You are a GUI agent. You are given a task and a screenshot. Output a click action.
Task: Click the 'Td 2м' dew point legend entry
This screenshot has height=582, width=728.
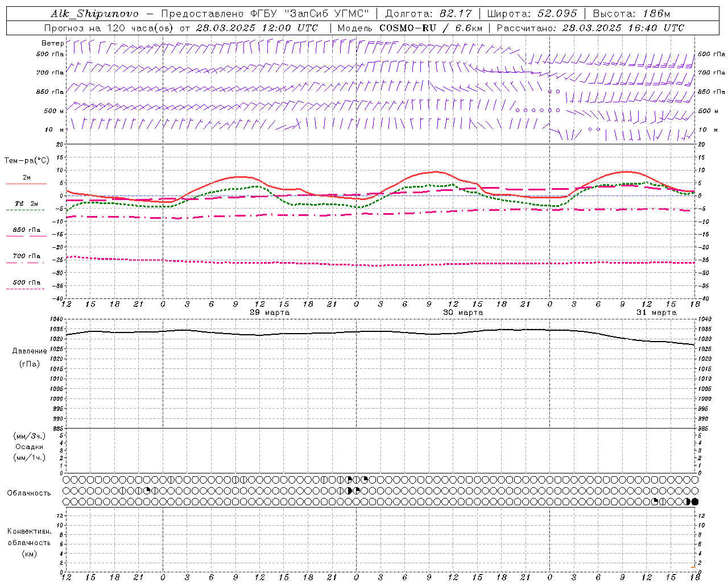pos(27,203)
